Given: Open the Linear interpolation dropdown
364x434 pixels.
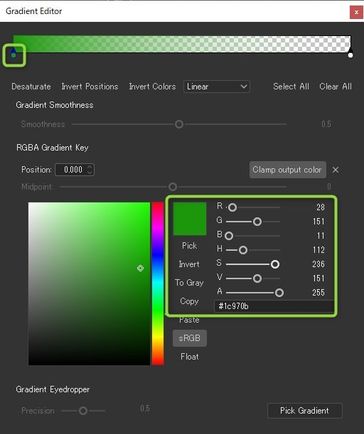Looking at the screenshot, I should point(217,87).
